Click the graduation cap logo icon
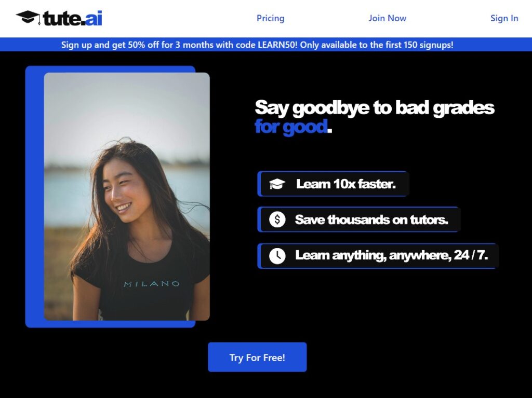532x398 pixels. 29,18
